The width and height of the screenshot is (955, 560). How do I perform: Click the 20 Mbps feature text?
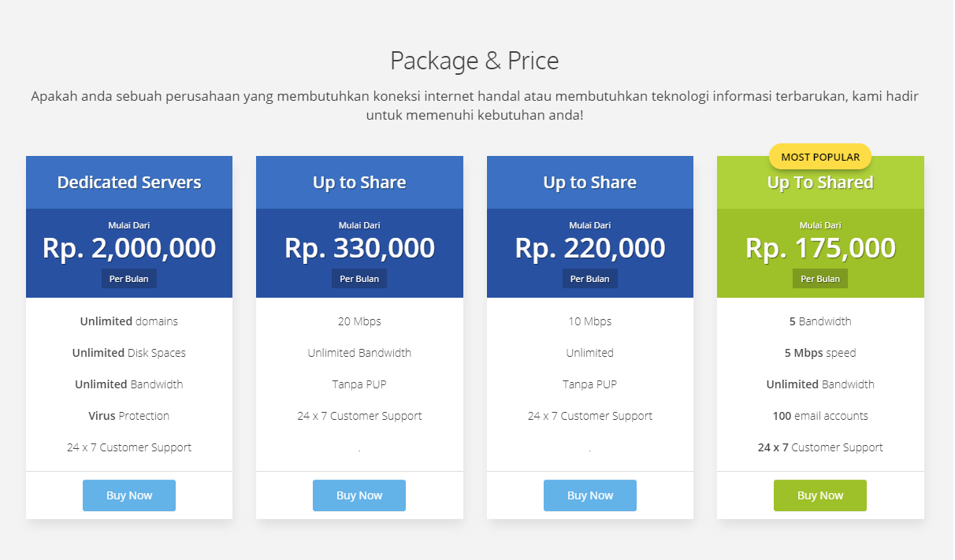click(359, 321)
